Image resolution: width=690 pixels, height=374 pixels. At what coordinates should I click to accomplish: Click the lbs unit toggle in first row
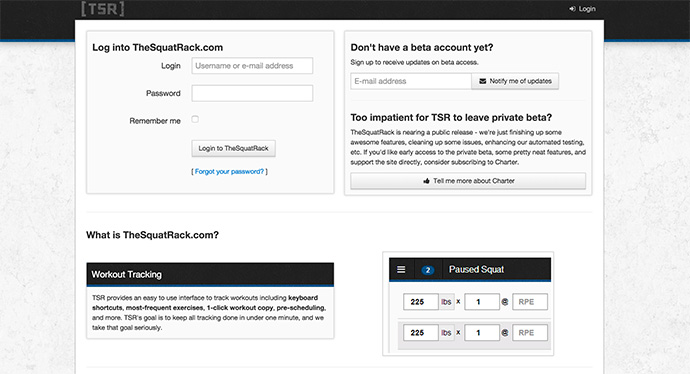[446, 302]
